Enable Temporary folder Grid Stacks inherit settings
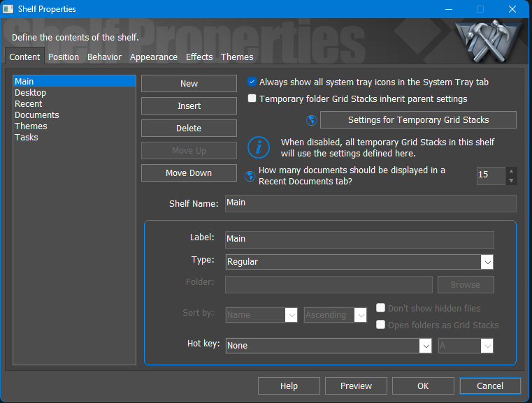 (252, 98)
